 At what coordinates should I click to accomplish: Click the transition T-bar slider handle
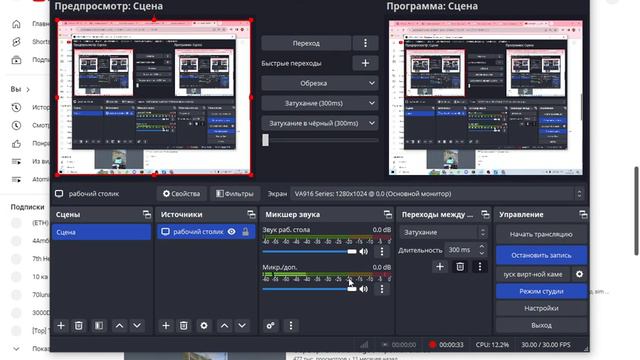pyautogui.click(x=266, y=140)
